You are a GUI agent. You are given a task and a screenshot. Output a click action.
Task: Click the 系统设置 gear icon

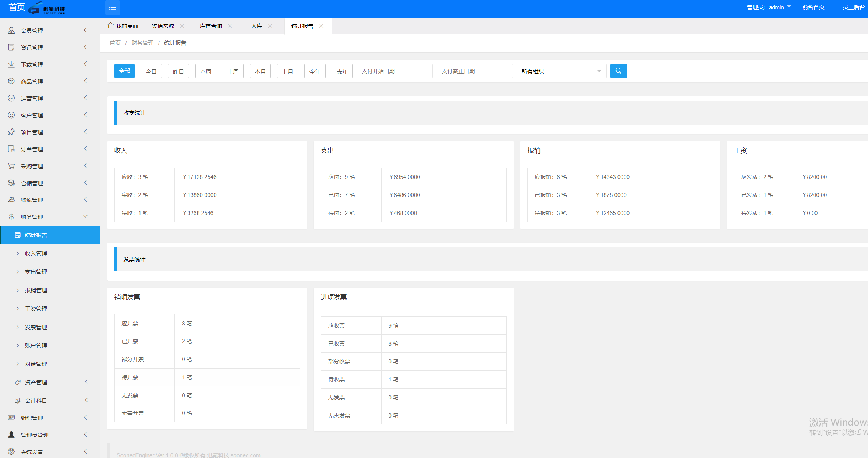pos(11,451)
